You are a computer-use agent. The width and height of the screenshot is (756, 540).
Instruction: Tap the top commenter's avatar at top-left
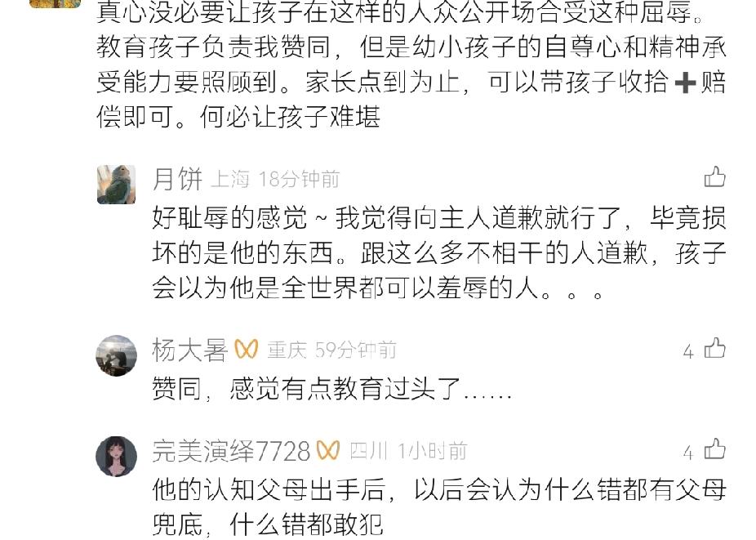[56, 3]
